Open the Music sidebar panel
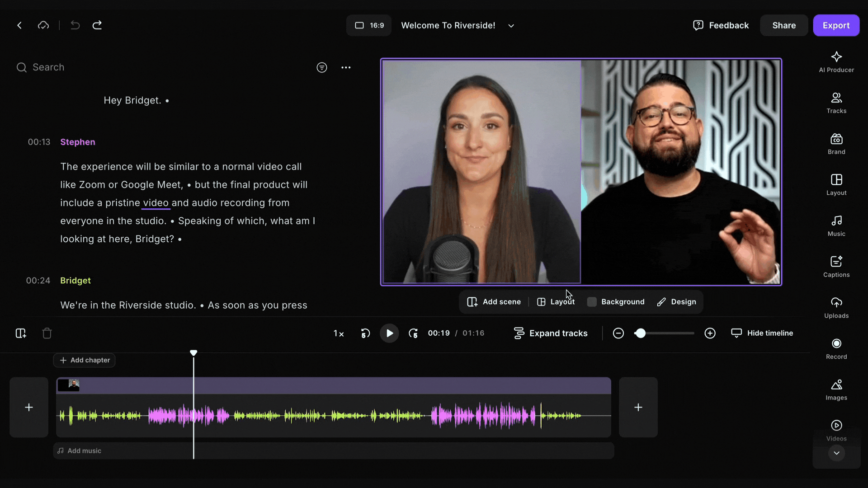The image size is (868, 488). [836, 225]
